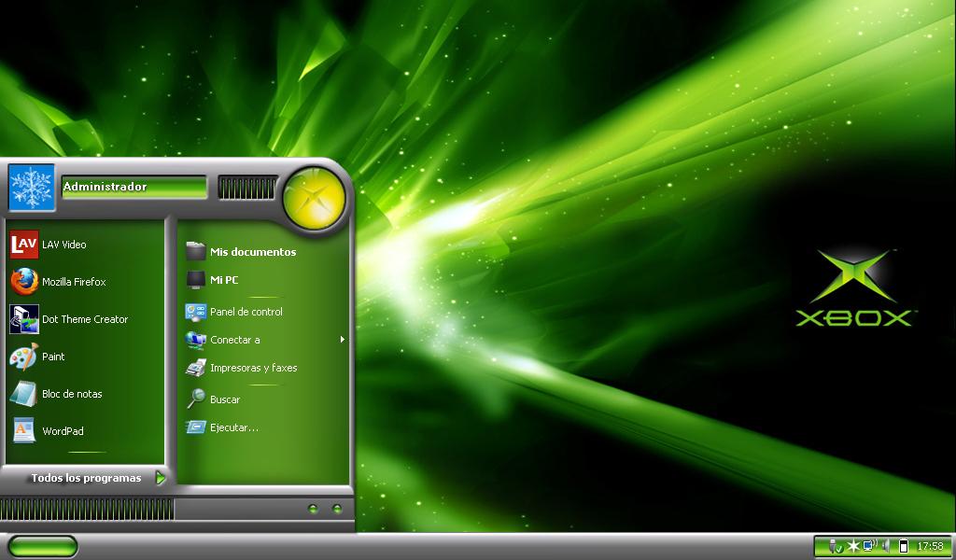Click the green Xbox orb on the menu
Viewport: 956px width, 560px height.
(314, 195)
